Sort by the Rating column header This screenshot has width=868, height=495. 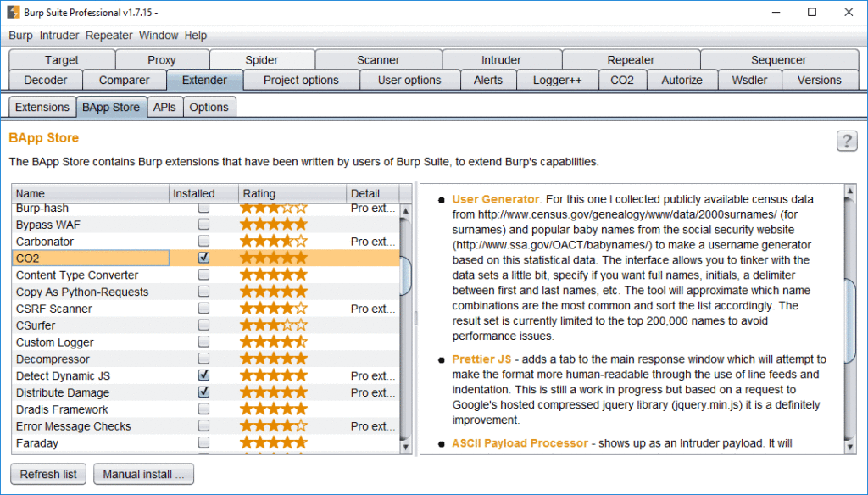pos(292,193)
